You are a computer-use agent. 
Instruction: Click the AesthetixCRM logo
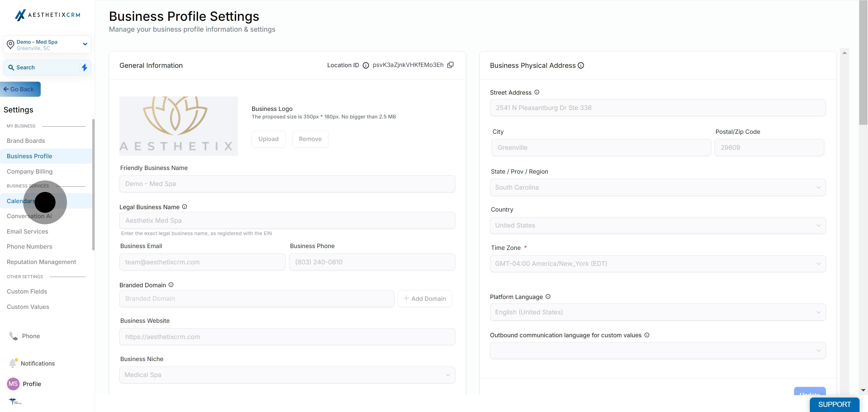tap(48, 15)
